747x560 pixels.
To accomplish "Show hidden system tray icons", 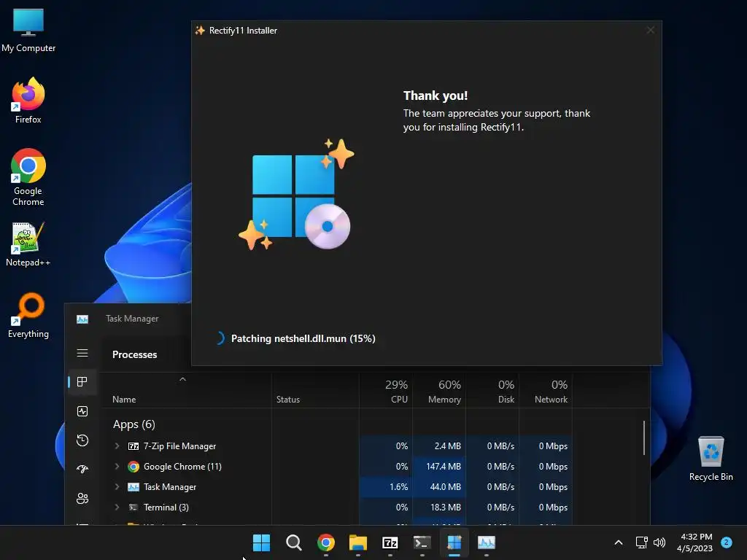I will pos(619,542).
